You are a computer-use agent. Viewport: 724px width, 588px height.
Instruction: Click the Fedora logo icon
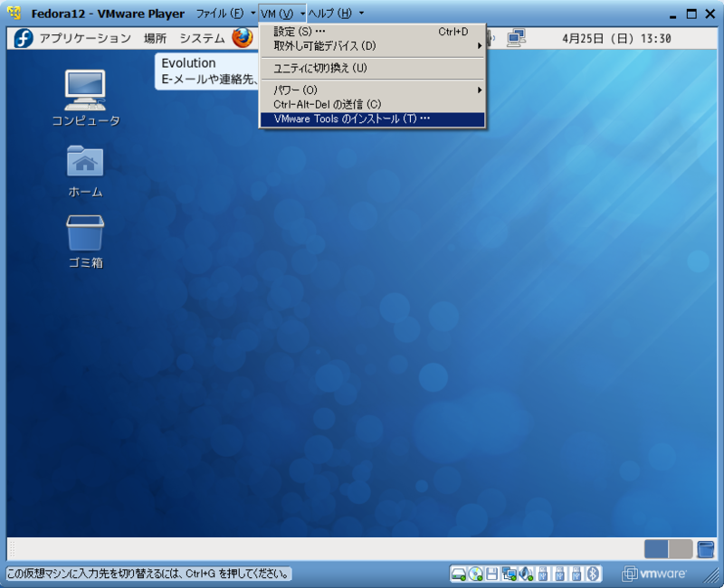click(x=24, y=38)
